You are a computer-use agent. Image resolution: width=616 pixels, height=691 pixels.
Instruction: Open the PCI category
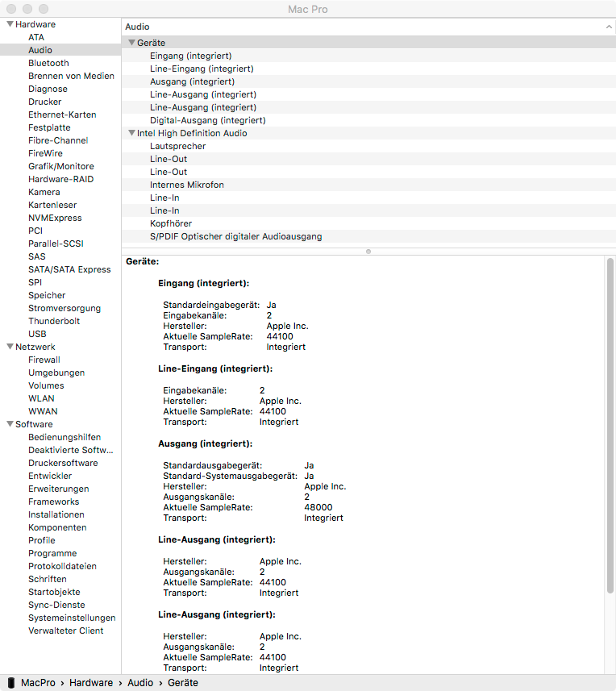(35, 231)
